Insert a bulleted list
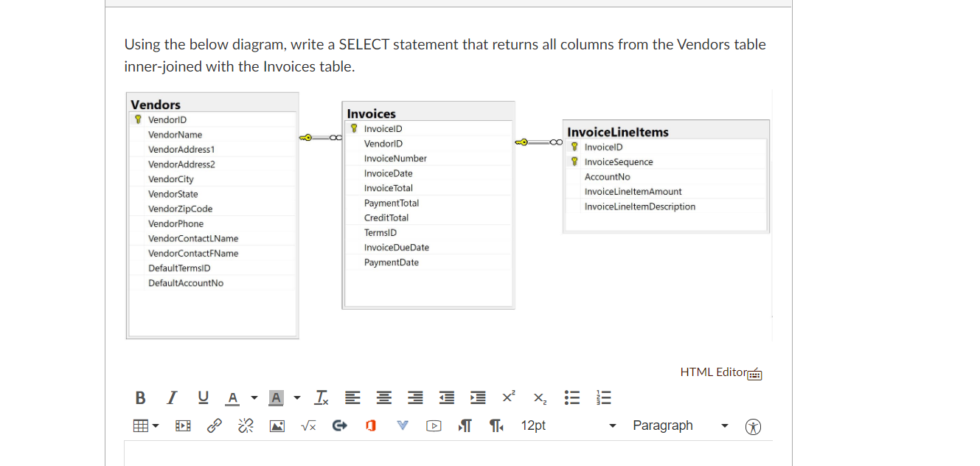980x466 pixels. [x=572, y=398]
